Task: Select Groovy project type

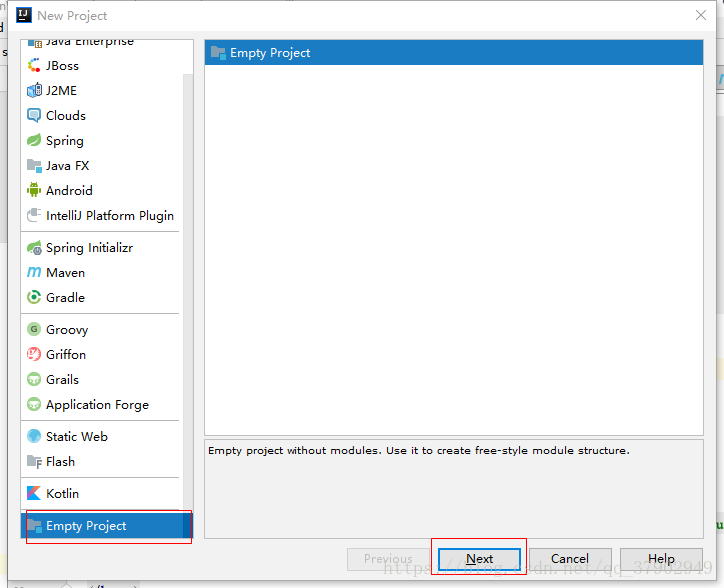Action: click(102, 329)
